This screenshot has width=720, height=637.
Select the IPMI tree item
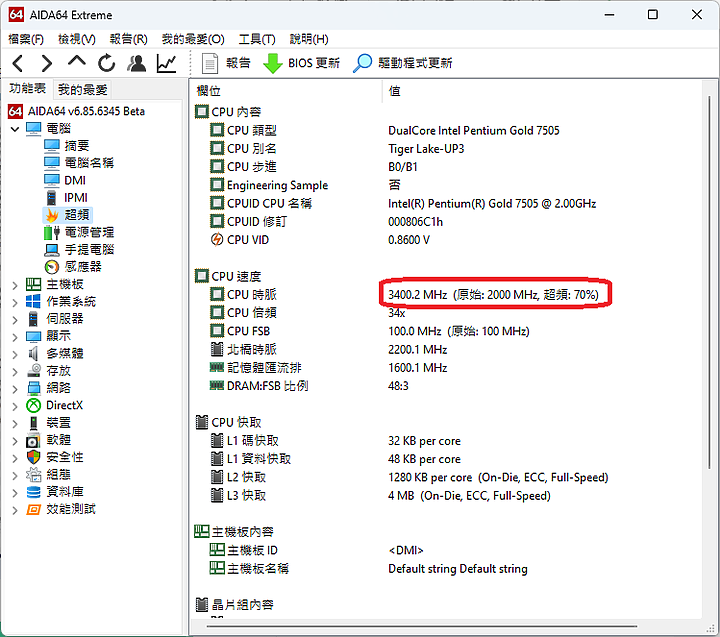tap(75, 197)
